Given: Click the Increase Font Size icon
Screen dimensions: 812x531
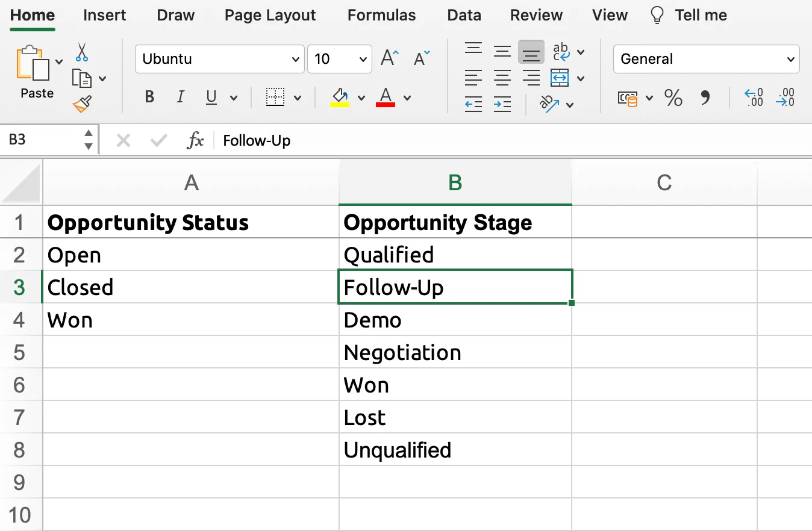Looking at the screenshot, I should (389, 57).
